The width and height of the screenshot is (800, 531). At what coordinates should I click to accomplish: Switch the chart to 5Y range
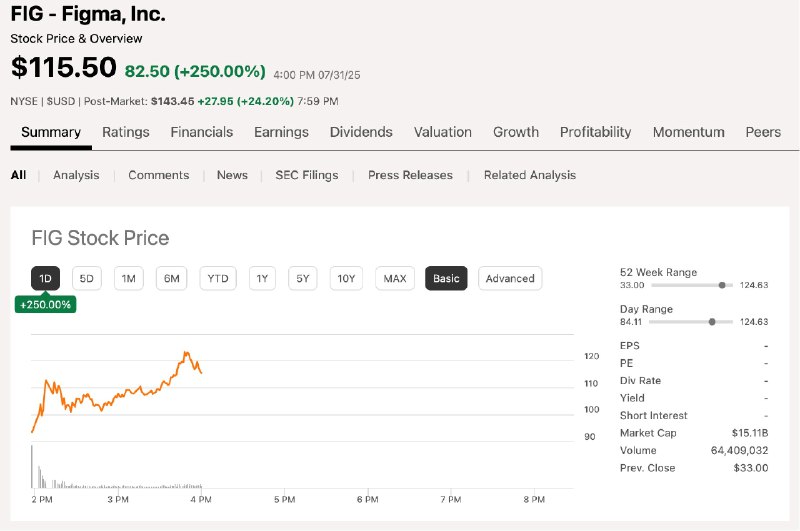tap(303, 279)
